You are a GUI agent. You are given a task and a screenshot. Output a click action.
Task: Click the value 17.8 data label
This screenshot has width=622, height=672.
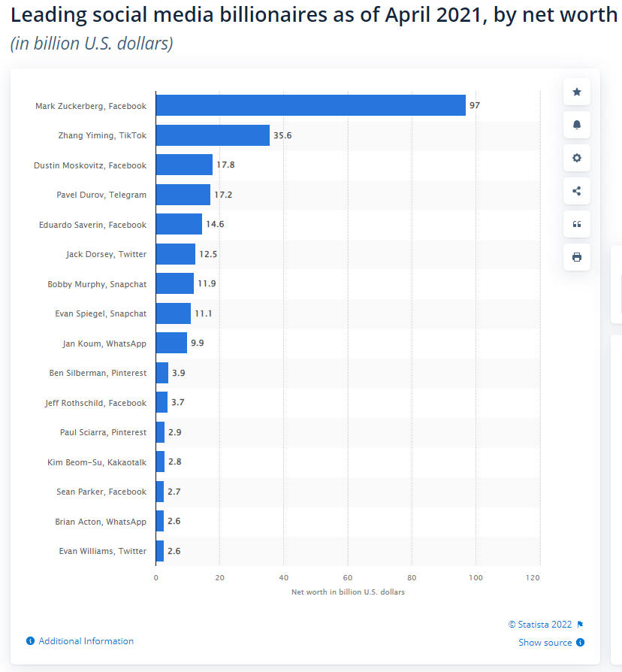pyautogui.click(x=226, y=165)
